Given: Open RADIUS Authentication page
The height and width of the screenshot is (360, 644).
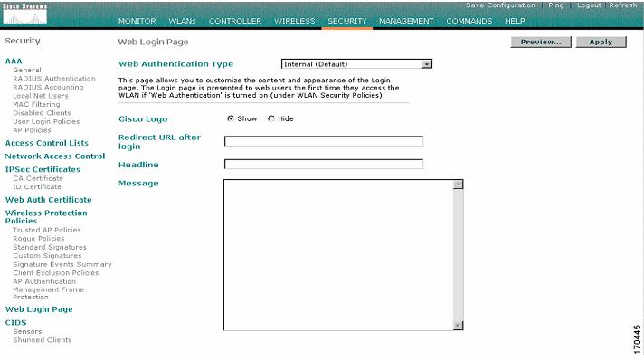Looking at the screenshot, I should (54, 79).
